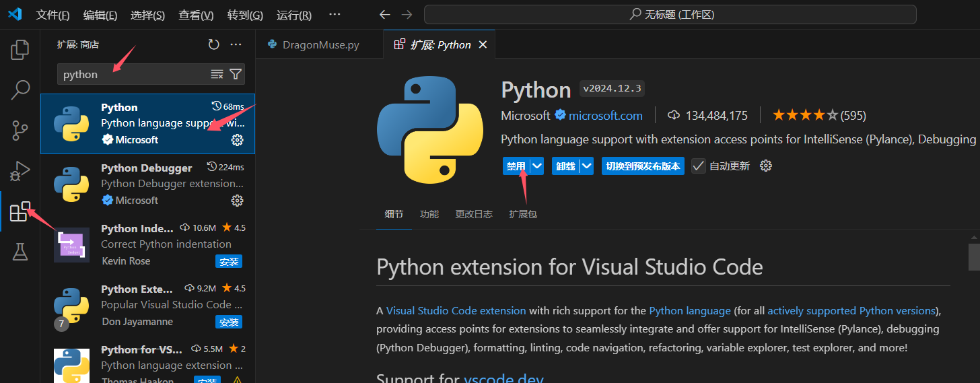This screenshot has height=383, width=980.
Task: Open the 选择(S) menu
Action: (x=147, y=15)
